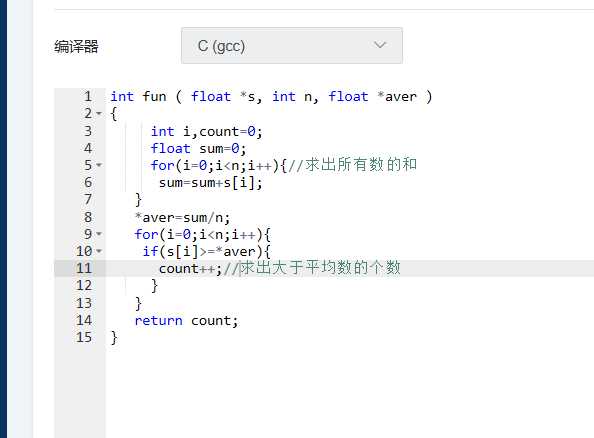Collapse the for loop fold at line 5
The image size is (594, 438).
pyautogui.click(x=99, y=165)
